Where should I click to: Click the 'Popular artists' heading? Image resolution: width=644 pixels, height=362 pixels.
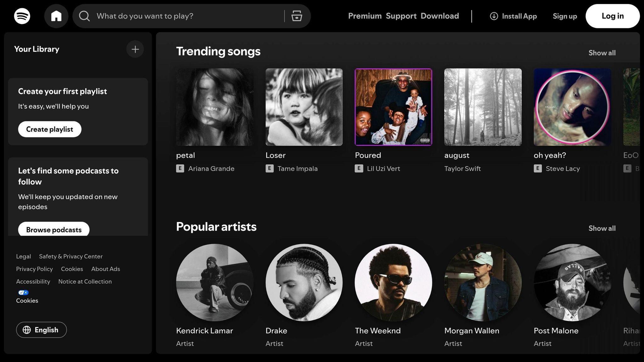(216, 227)
